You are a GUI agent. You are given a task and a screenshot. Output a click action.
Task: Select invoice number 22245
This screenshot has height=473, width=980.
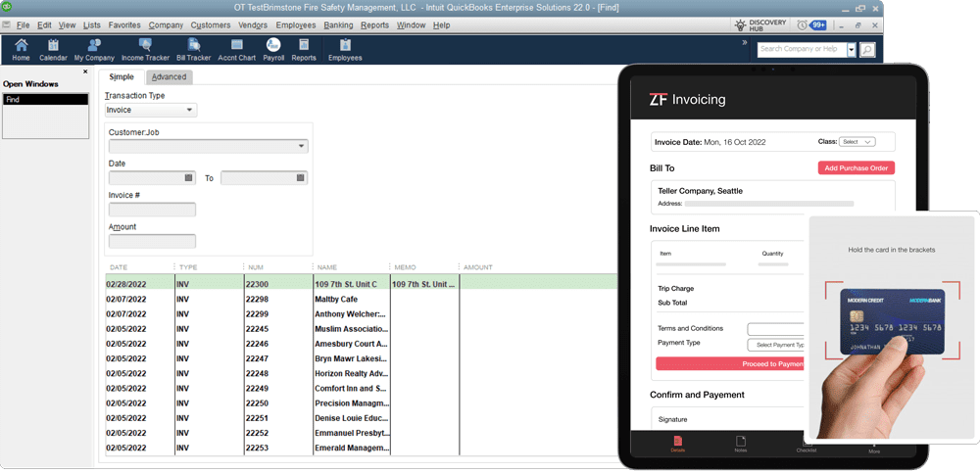tap(360, 329)
